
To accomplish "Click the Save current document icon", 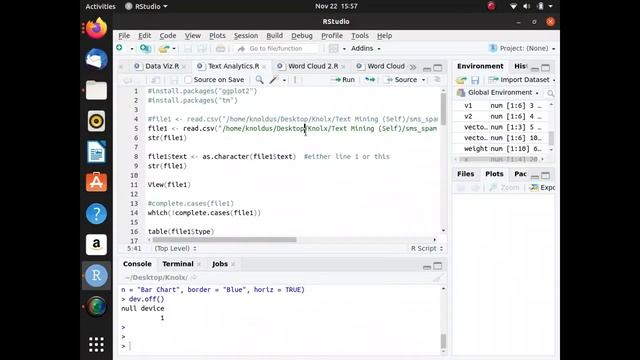I will 188,49.
